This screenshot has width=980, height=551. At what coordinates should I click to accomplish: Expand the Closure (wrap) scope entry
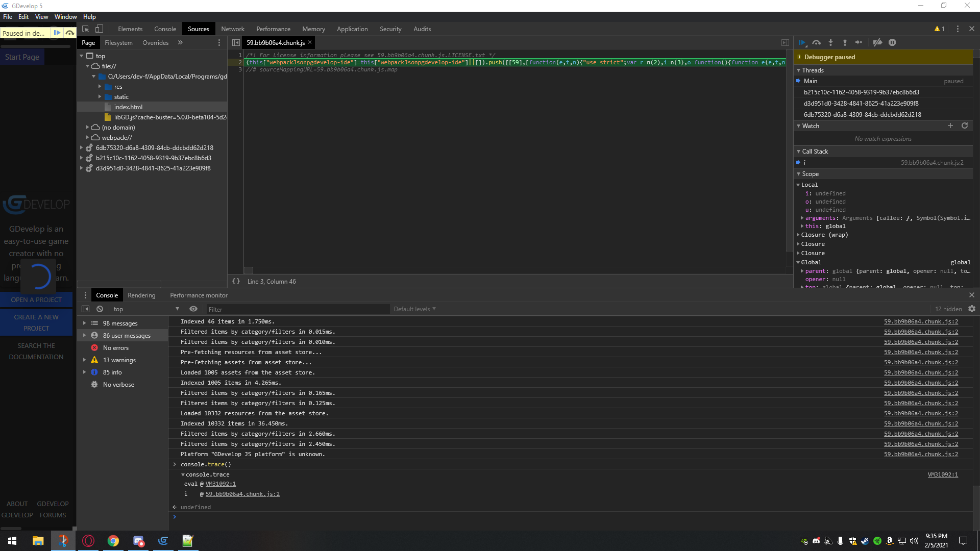tap(799, 235)
